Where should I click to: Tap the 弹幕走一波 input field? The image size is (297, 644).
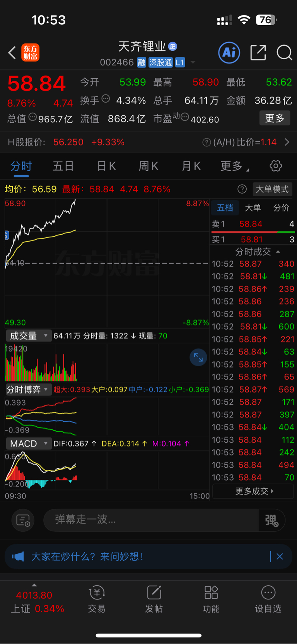tap(151, 520)
